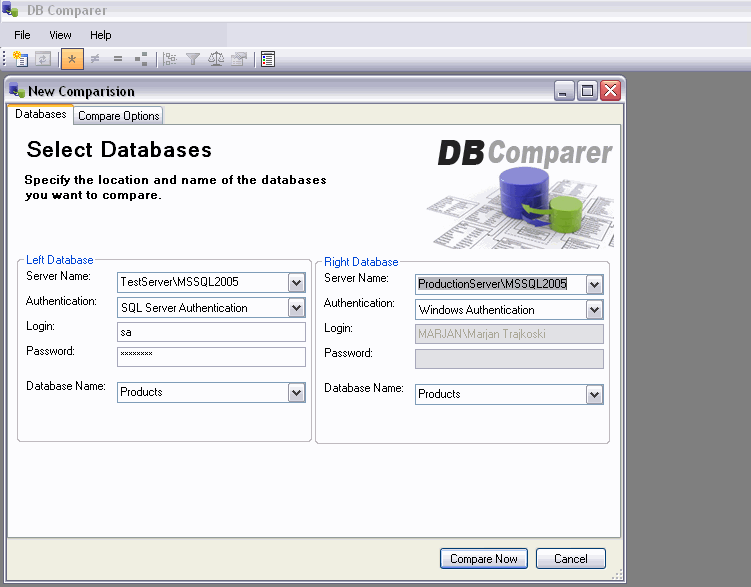Click the group objects squares icon
The height and width of the screenshot is (587, 751).
pos(141,59)
